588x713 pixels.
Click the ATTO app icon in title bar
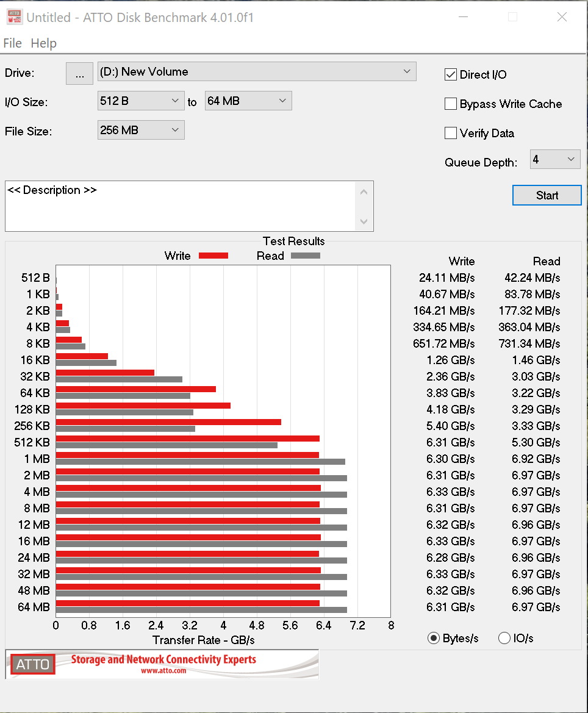[x=14, y=17]
